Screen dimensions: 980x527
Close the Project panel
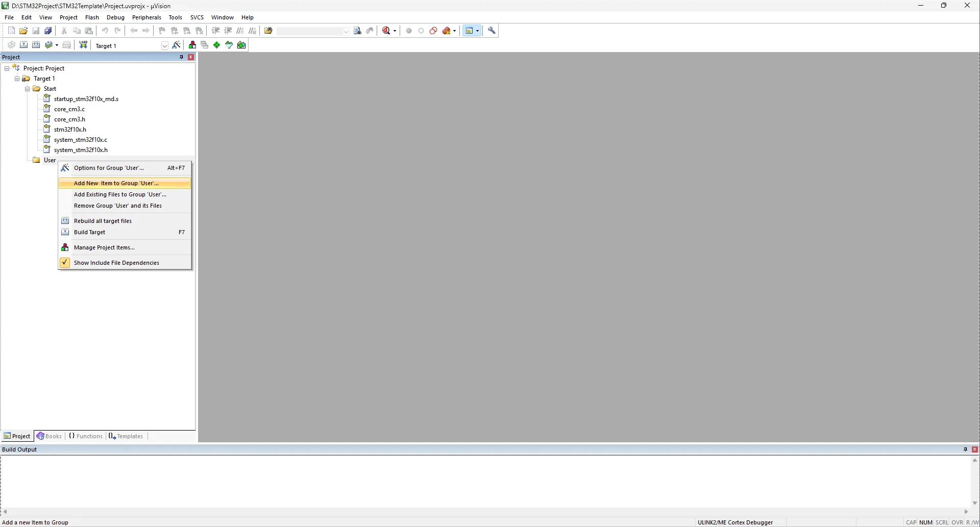[x=191, y=57]
